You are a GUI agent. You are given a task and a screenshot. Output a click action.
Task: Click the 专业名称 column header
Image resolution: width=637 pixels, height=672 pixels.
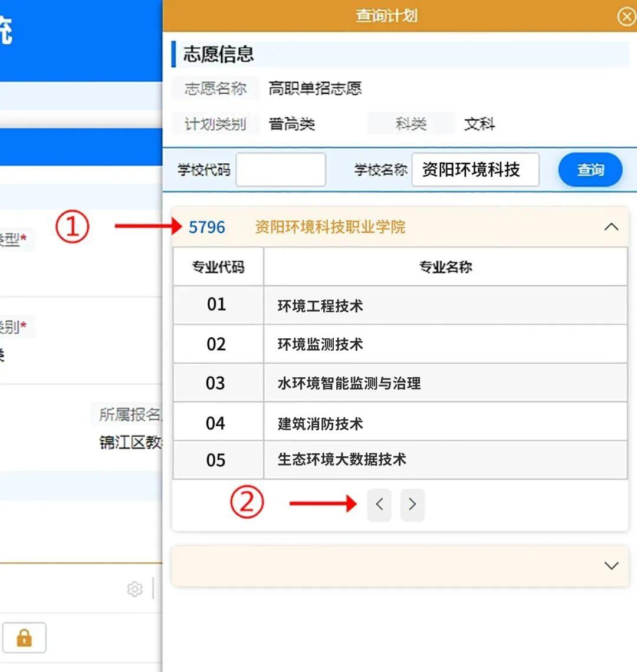(x=445, y=267)
